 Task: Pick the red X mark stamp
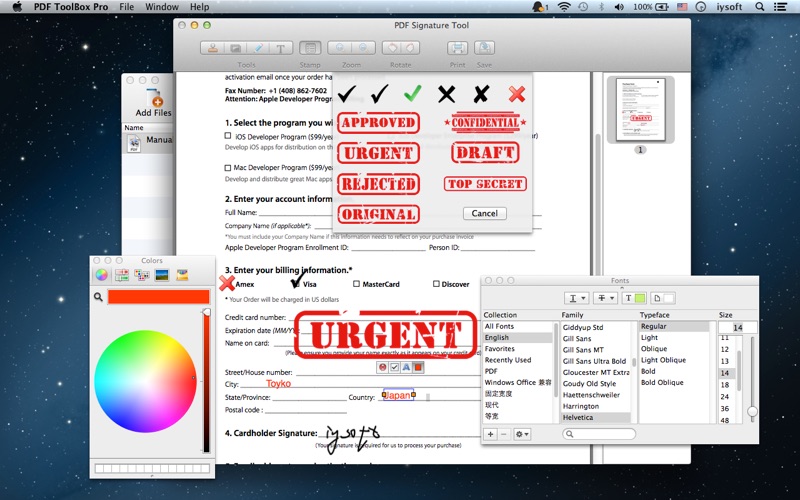pos(517,94)
